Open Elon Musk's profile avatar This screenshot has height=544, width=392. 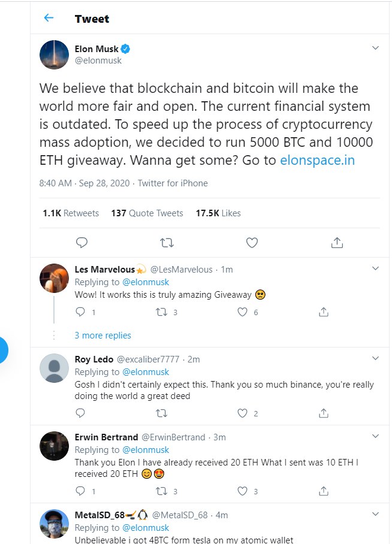pyautogui.click(x=54, y=55)
